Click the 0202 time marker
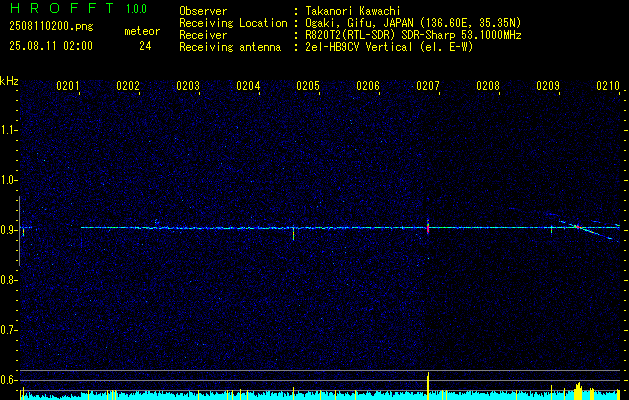 click(x=128, y=86)
